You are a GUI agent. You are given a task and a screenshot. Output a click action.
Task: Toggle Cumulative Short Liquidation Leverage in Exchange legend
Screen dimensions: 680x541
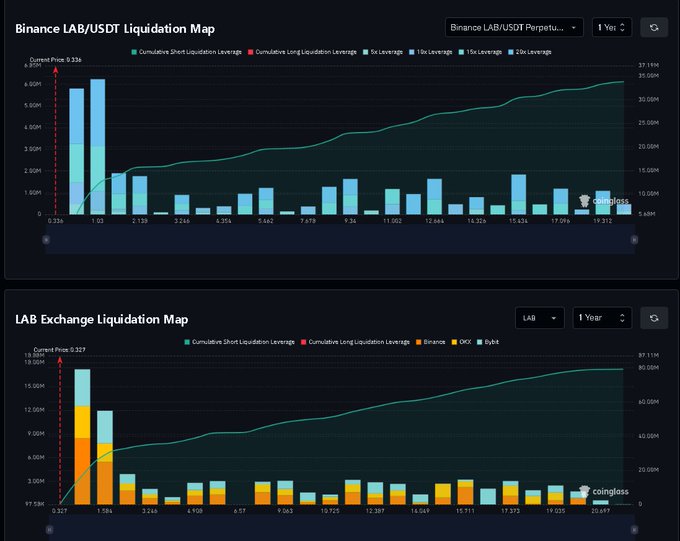[239, 342]
